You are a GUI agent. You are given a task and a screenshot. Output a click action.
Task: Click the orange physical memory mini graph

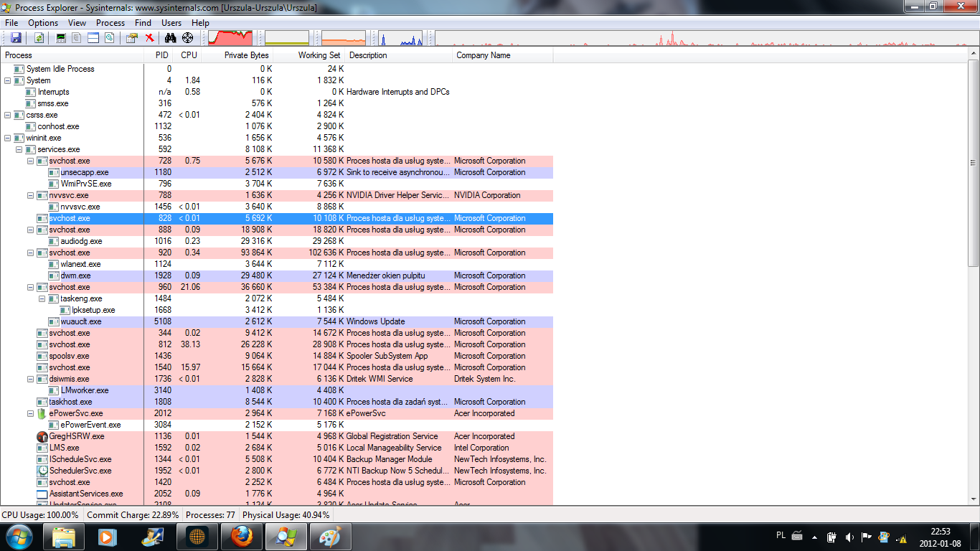(344, 38)
